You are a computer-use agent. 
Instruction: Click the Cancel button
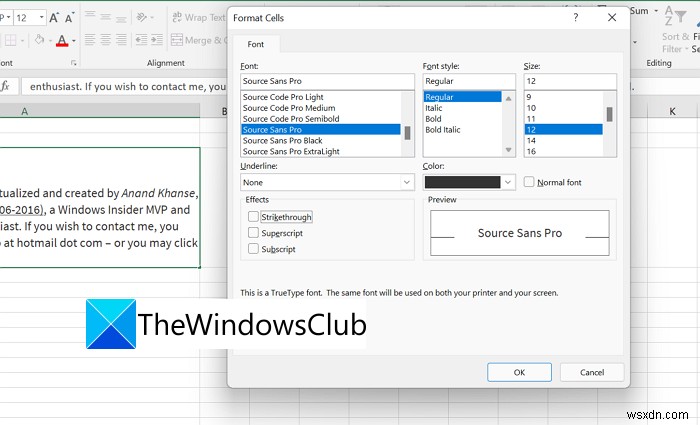592,372
